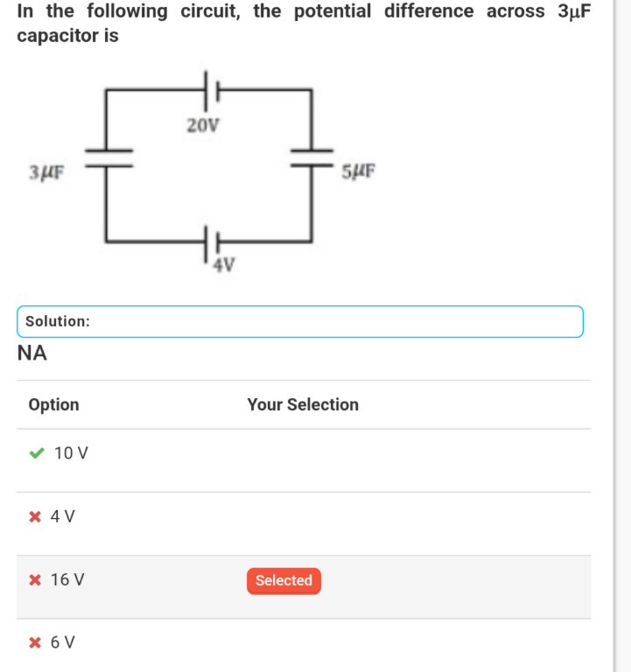Click the 5μF capacitor symbol
Image resolution: width=631 pixels, height=672 pixels.
(312, 158)
